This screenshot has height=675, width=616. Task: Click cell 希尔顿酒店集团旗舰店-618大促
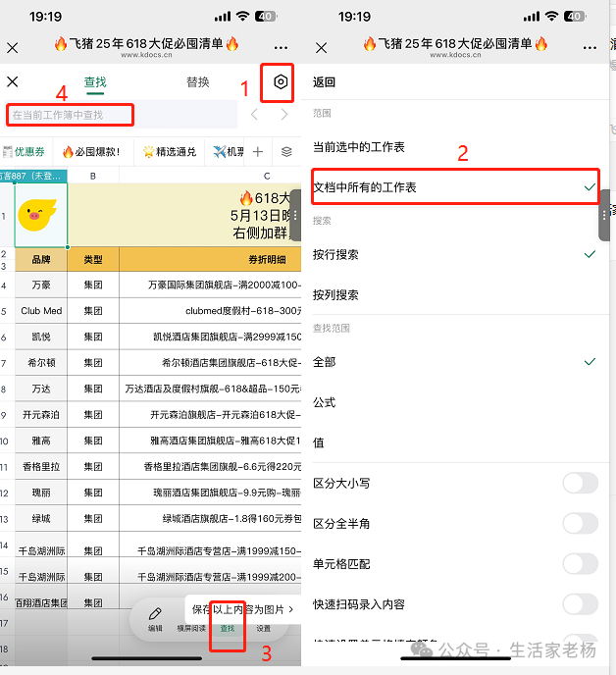(210, 363)
